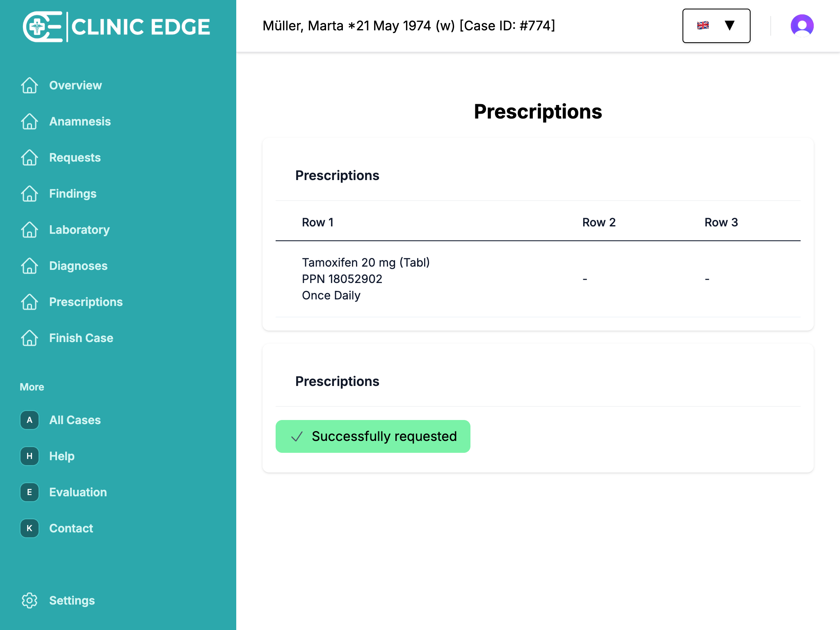
Task: Open the language selection dropdown
Action: coord(716,25)
